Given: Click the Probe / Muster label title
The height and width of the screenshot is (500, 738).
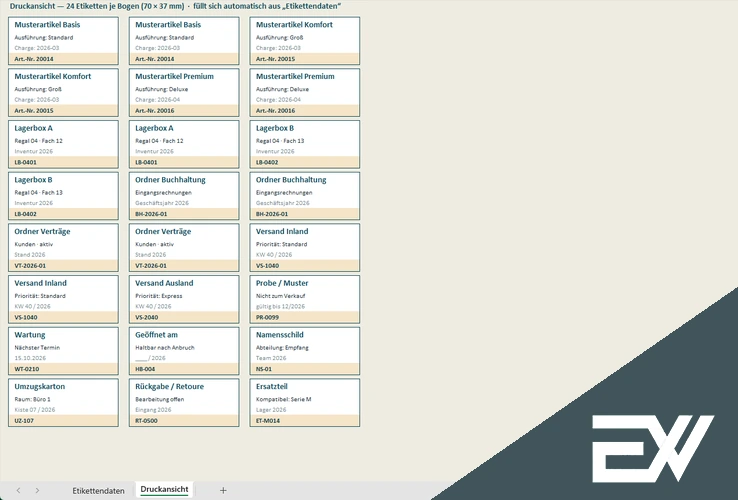Looking at the screenshot, I should [x=282, y=283].
